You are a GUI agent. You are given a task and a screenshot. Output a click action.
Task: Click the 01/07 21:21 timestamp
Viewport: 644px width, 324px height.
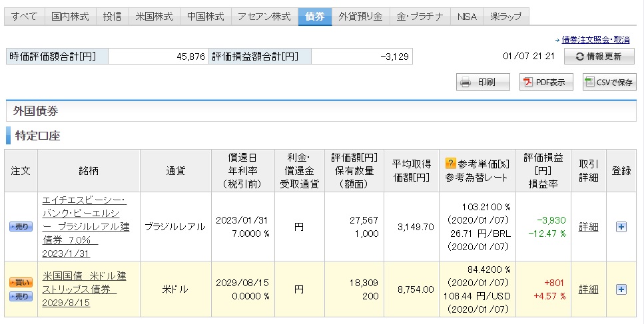click(529, 56)
